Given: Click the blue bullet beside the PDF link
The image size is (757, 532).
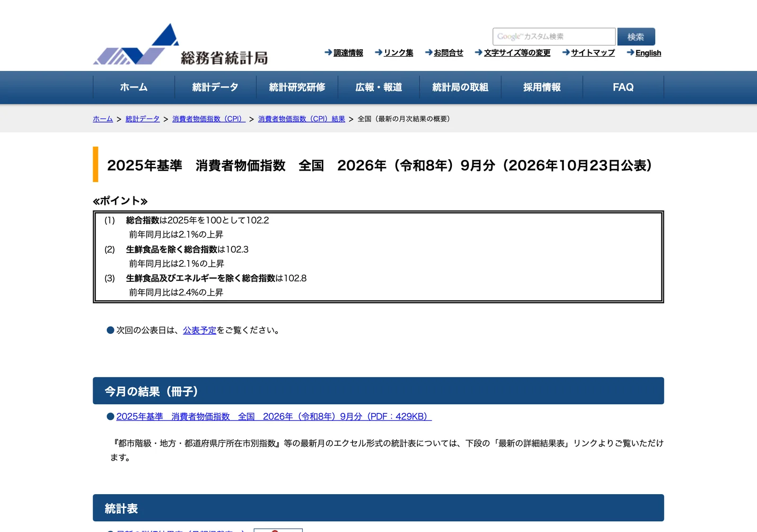Looking at the screenshot, I should point(111,416).
